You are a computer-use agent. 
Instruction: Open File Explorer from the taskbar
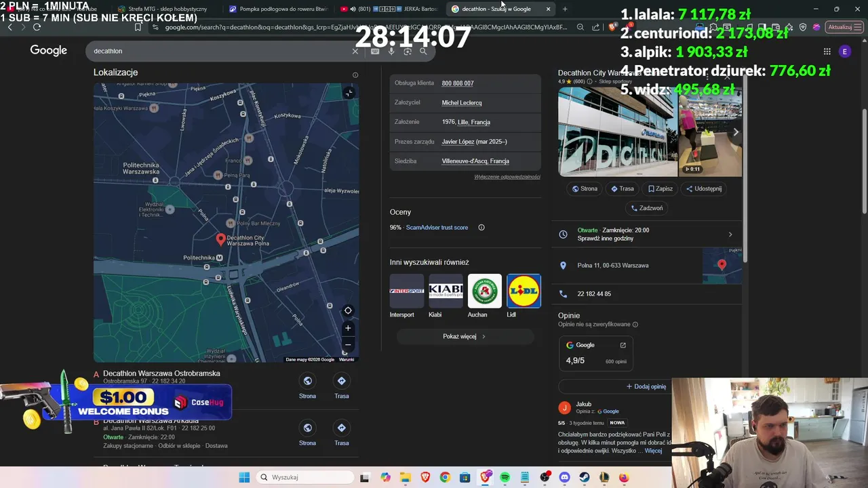pos(405,477)
